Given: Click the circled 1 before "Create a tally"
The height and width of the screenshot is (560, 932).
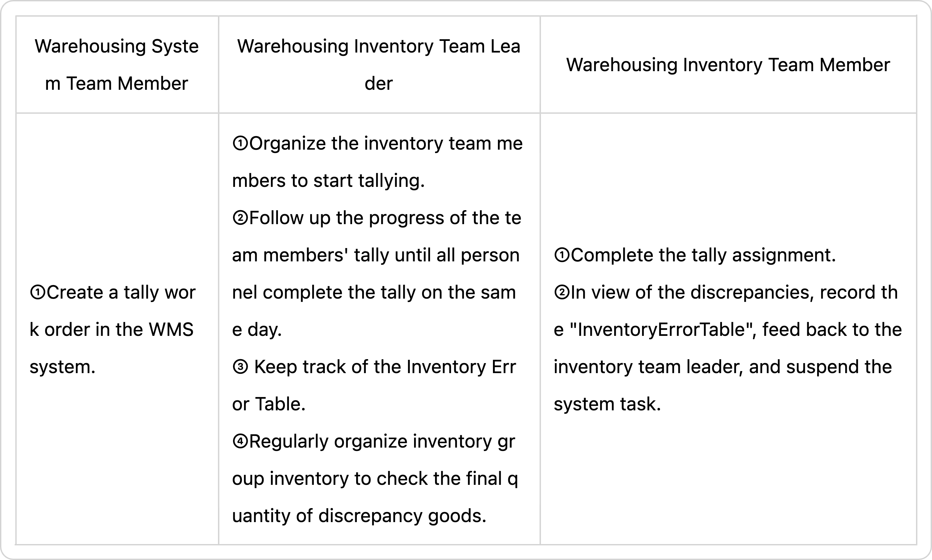Looking at the screenshot, I should click(x=37, y=292).
